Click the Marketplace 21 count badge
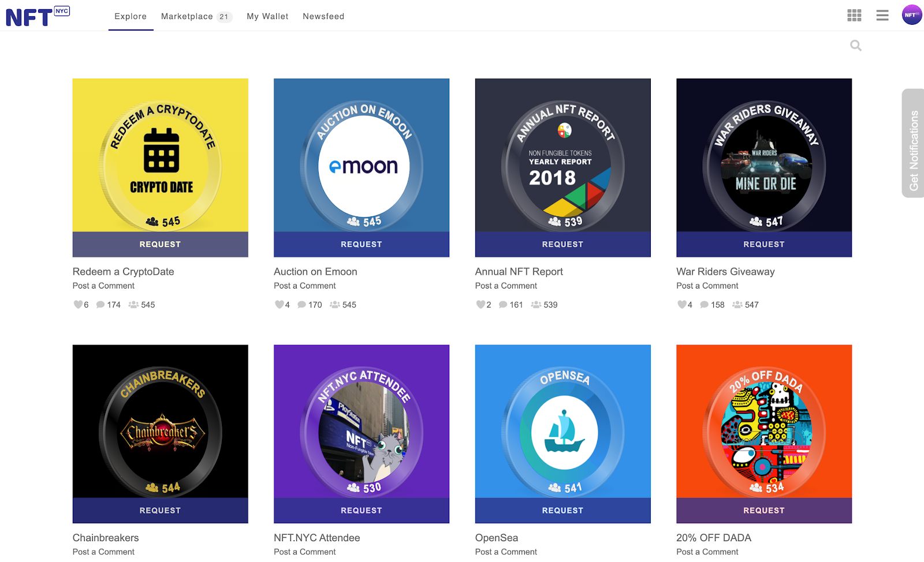Image resolution: width=924 pixels, height=562 pixels. click(x=224, y=17)
